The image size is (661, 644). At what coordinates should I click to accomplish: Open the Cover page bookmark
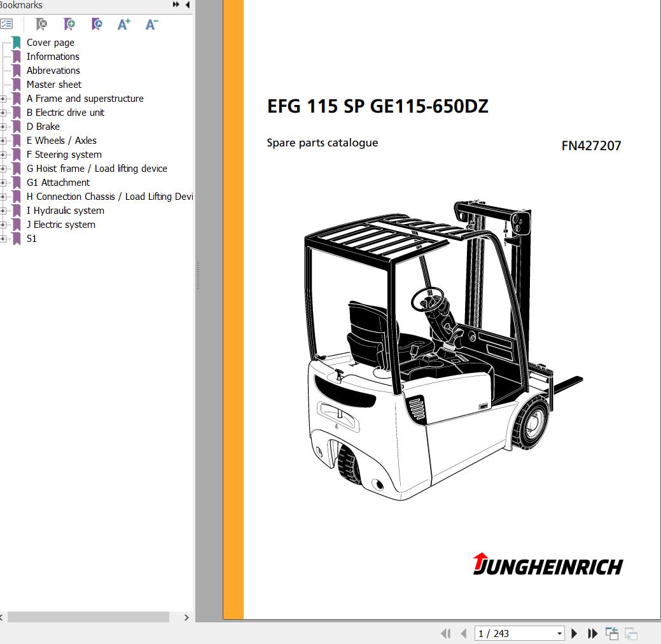pyautogui.click(x=50, y=43)
